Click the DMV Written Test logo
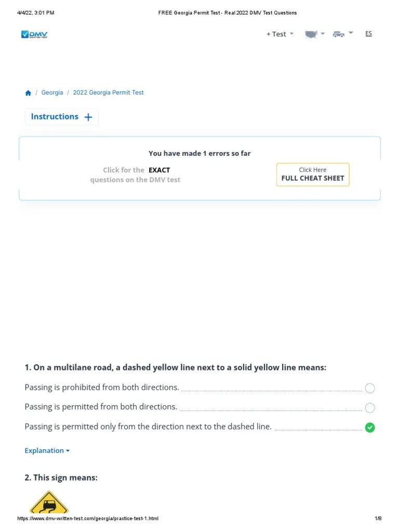Screen dimensions: 399x532 (x=34, y=34)
